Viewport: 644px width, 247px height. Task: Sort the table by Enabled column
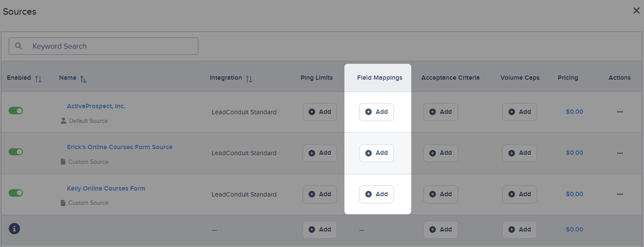[x=38, y=79]
